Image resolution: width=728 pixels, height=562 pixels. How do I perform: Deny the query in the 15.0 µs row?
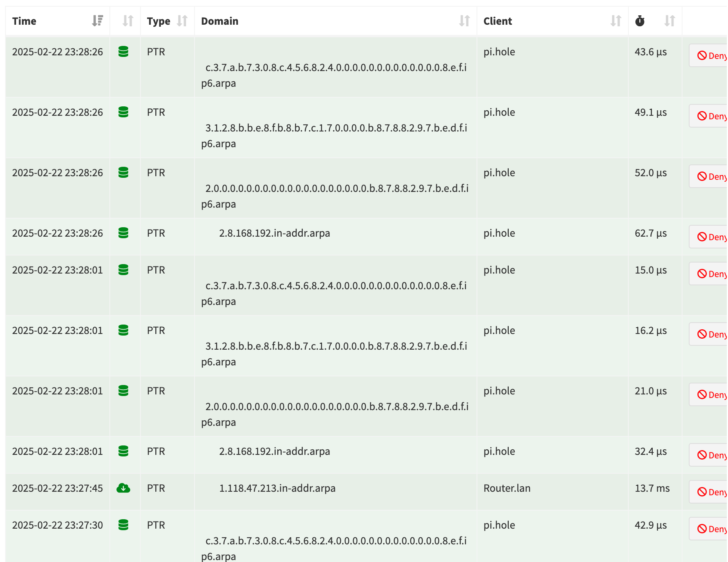click(x=708, y=274)
